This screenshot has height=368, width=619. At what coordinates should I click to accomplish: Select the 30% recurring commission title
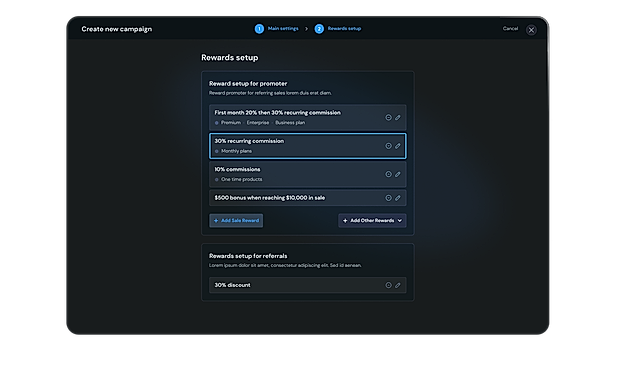[x=249, y=141]
